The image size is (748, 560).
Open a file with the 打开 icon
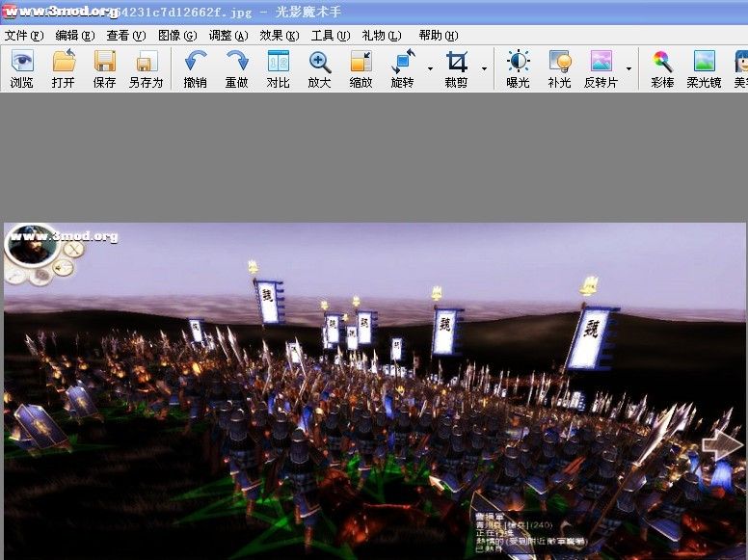tap(64, 68)
